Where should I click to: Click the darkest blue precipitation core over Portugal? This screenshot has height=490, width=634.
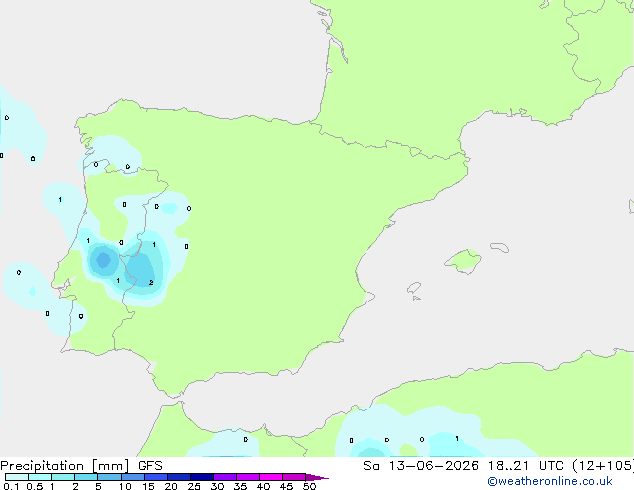click(x=104, y=260)
